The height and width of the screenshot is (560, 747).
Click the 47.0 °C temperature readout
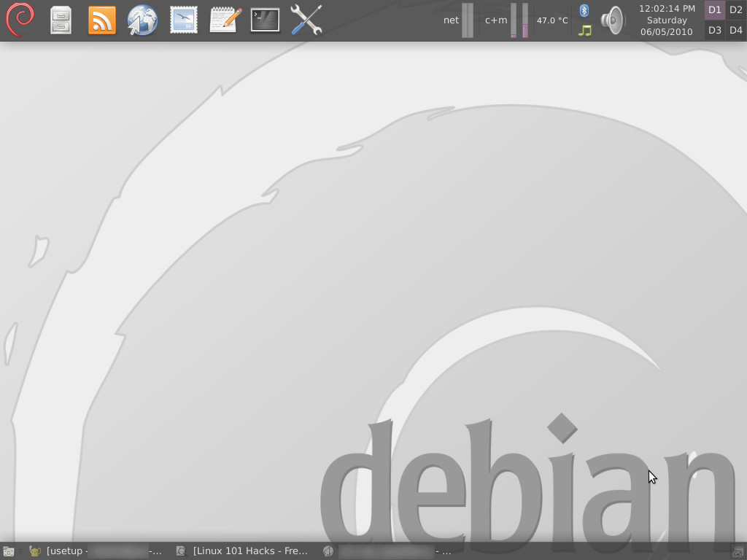[552, 20]
